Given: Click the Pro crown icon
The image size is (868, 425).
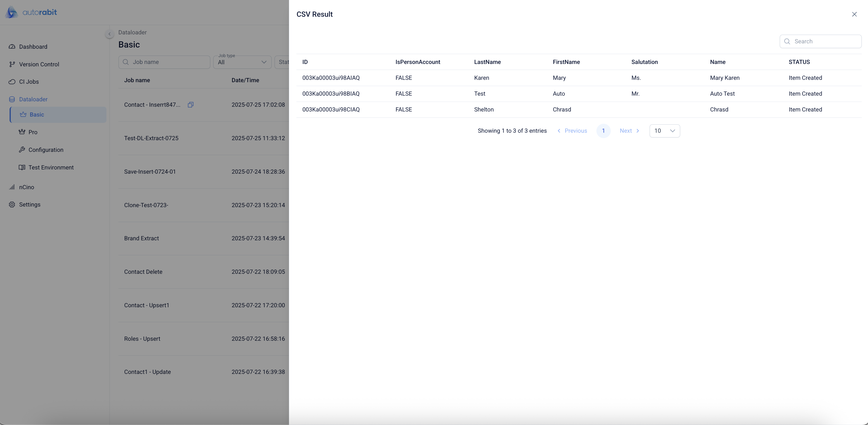Looking at the screenshot, I should [22, 132].
